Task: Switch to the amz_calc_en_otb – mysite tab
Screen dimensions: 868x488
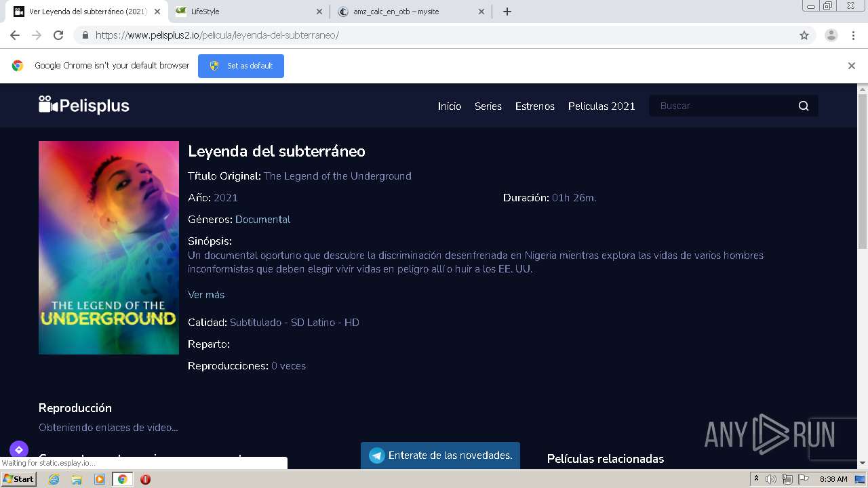Action: (x=412, y=12)
